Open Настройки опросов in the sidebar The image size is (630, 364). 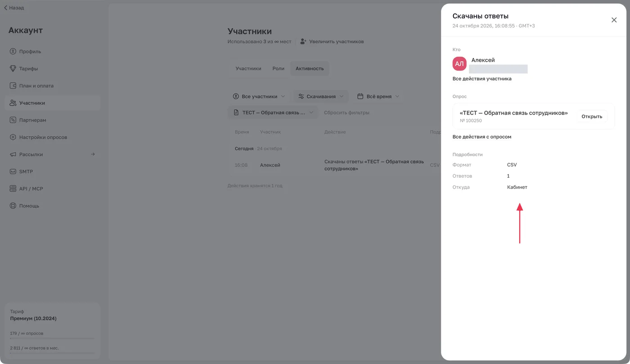pyautogui.click(x=52, y=137)
